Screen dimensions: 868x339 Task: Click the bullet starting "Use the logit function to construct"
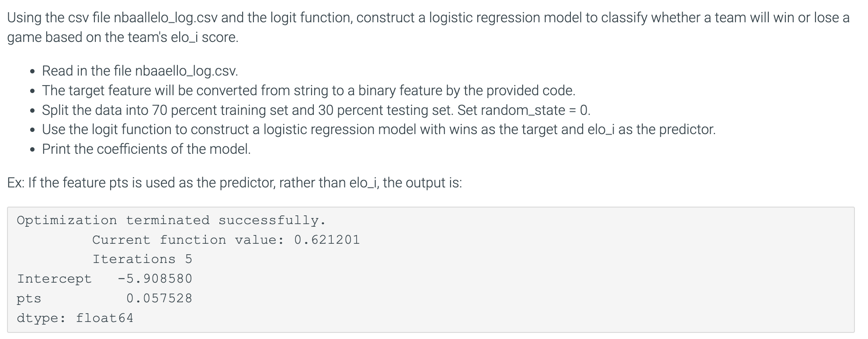pyautogui.click(x=379, y=129)
